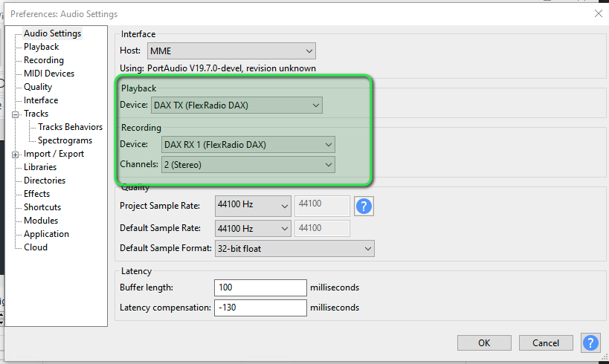Image resolution: width=609 pixels, height=364 pixels.
Task: Select Modules category
Action: point(41,221)
